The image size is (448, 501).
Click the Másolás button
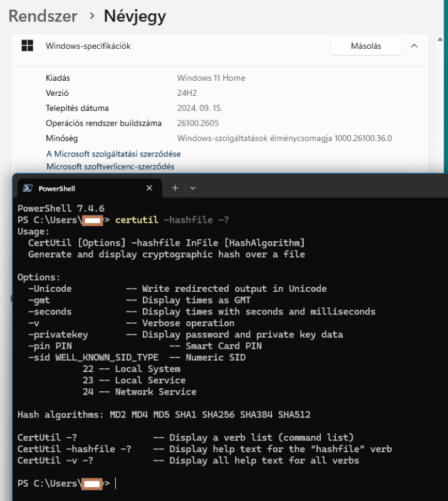pyautogui.click(x=366, y=46)
